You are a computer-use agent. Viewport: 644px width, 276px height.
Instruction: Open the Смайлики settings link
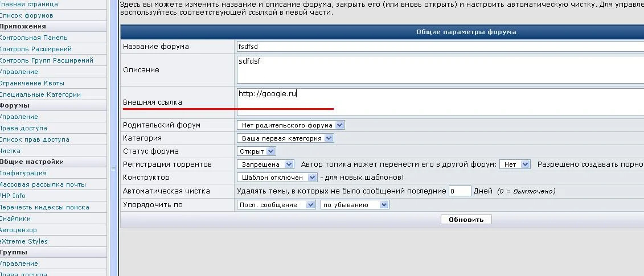pyautogui.click(x=15, y=219)
